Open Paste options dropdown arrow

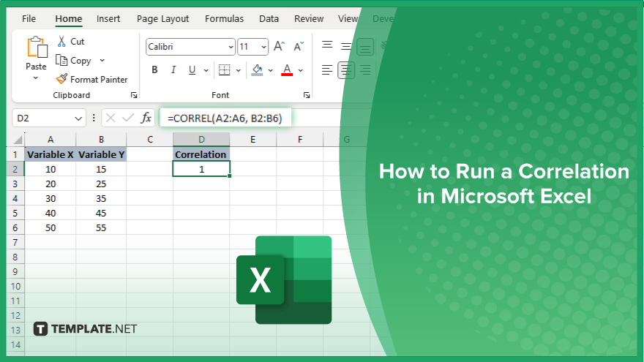[36, 78]
